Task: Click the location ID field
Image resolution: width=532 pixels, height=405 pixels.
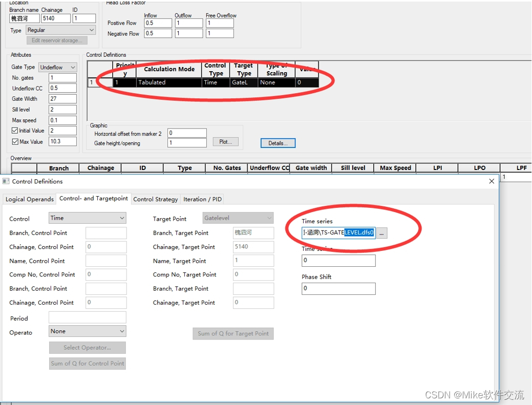Action: coord(84,18)
